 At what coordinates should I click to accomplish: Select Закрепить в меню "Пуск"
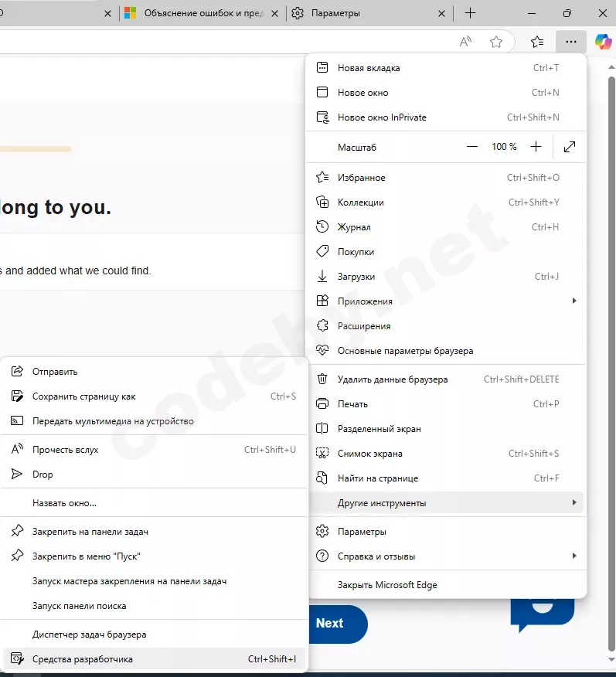[x=154, y=556]
